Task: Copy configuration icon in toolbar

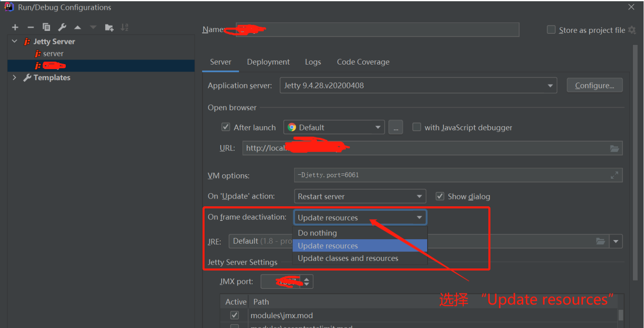Action: click(46, 27)
